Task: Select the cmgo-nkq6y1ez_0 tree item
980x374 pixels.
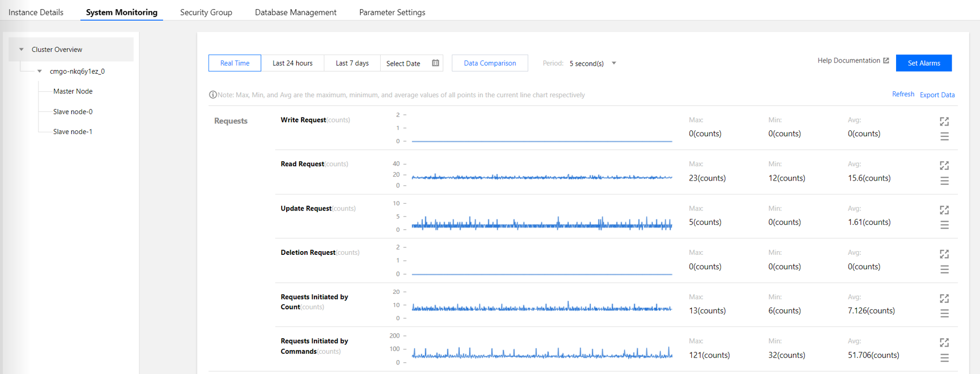Action: point(77,71)
